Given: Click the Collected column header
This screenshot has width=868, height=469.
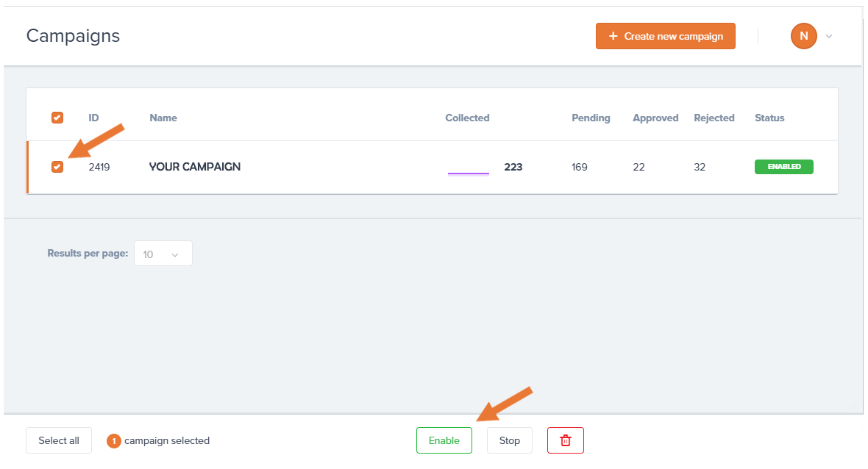Looking at the screenshot, I should [467, 118].
